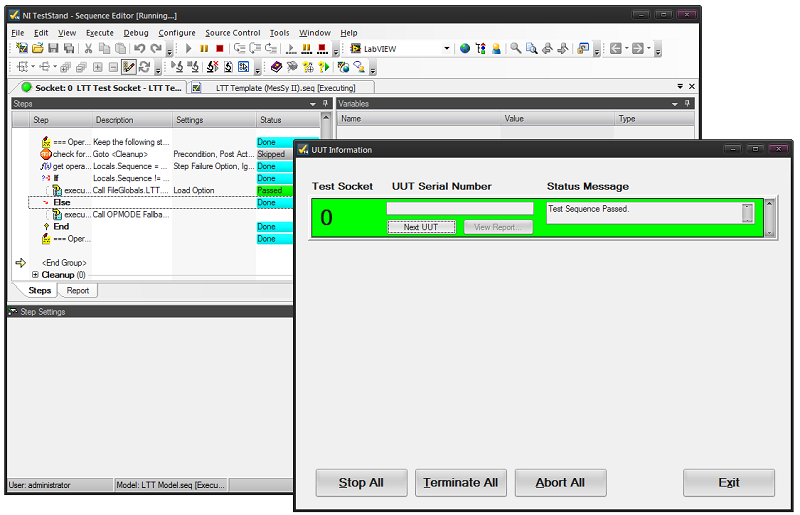Open the Debug menu
The height and width of the screenshot is (515, 800).
pos(136,33)
